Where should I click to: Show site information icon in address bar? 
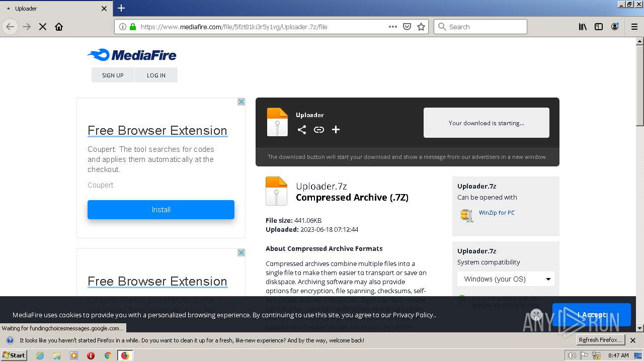(123, 27)
